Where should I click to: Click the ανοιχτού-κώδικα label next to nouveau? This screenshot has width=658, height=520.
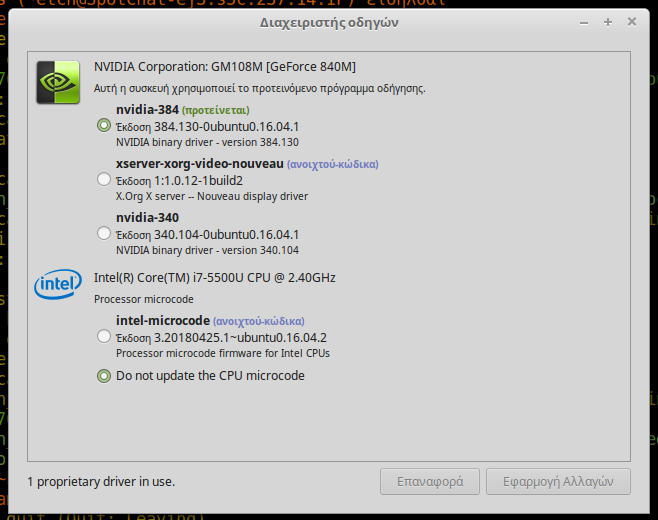pyautogui.click(x=333, y=164)
